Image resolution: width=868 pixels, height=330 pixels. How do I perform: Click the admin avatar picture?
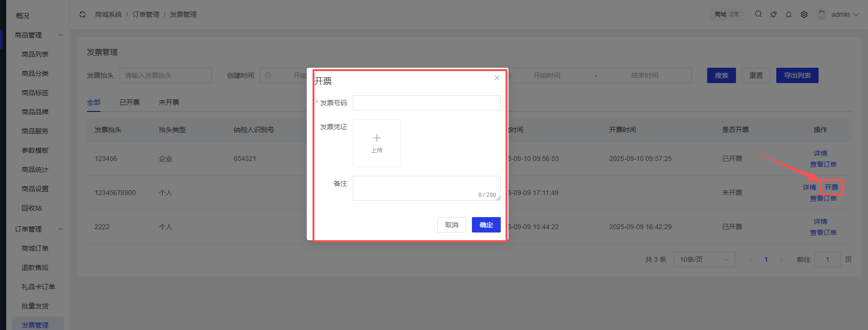click(822, 14)
